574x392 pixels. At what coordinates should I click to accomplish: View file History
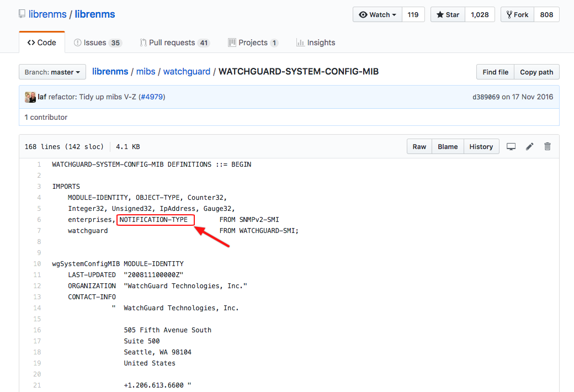[481, 146]
